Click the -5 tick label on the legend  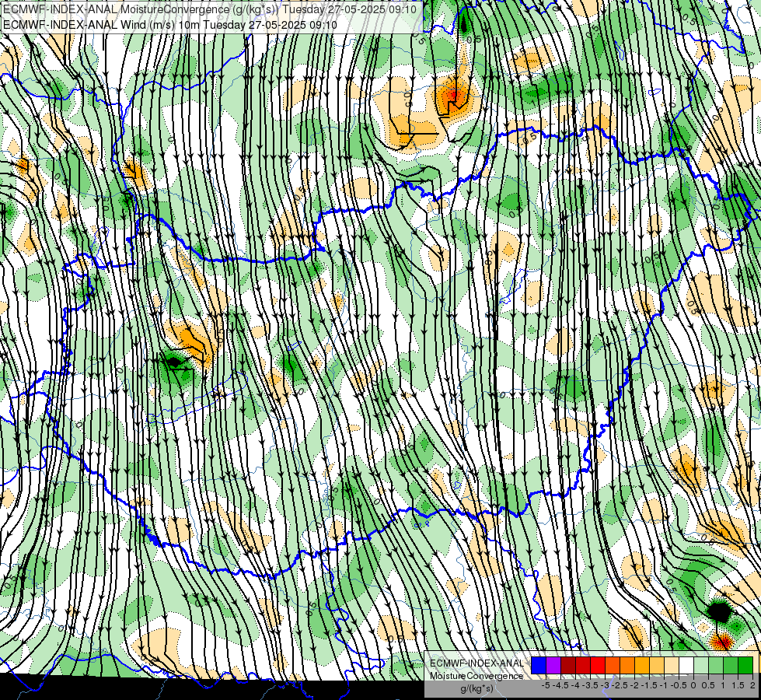point(546,685)
